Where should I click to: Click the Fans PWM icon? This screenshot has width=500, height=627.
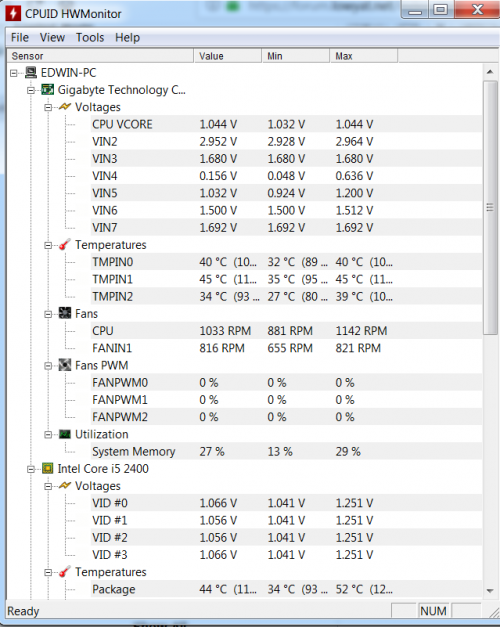click(x=65, y=365)
